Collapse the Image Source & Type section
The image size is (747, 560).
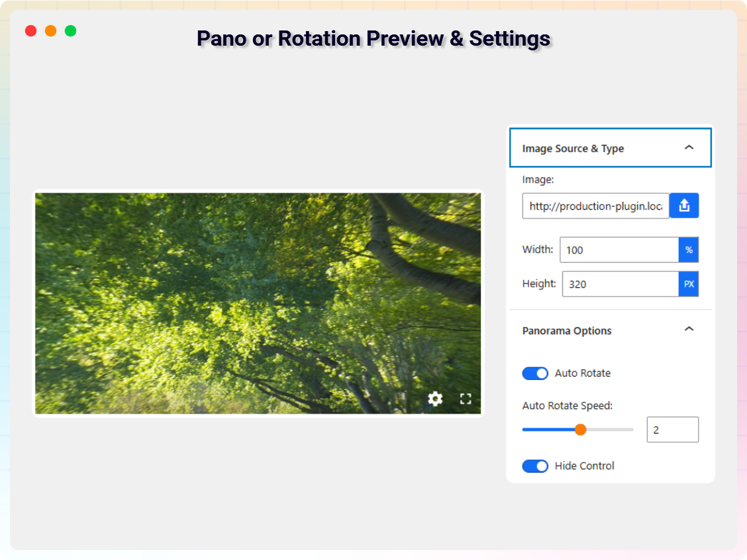pos(689,148)
